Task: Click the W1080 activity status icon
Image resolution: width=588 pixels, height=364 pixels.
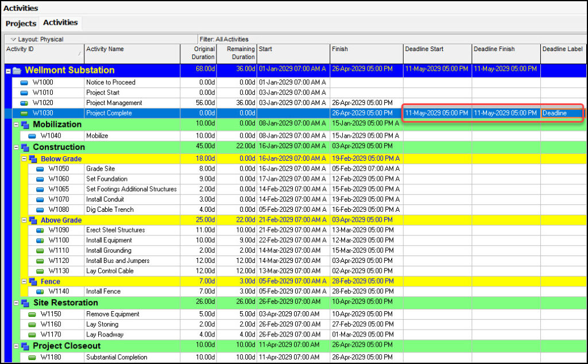Action: point(40,210)
